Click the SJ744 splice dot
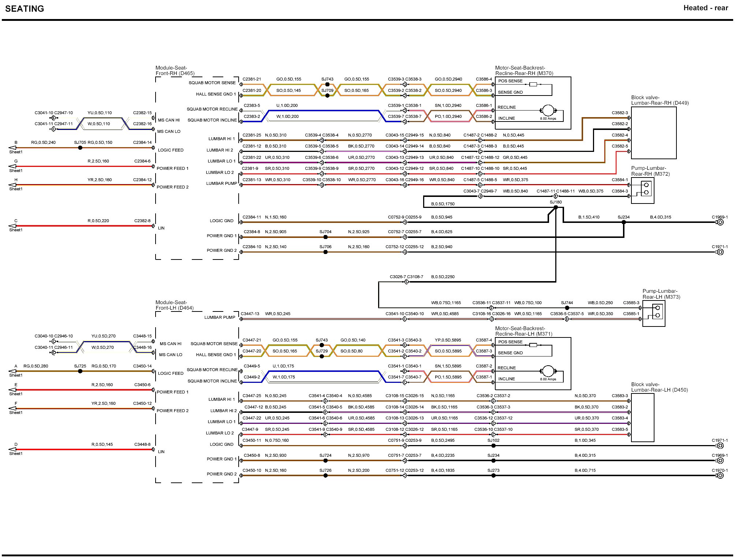The width and height of the screenshot is (735, 560). point(567,308)
